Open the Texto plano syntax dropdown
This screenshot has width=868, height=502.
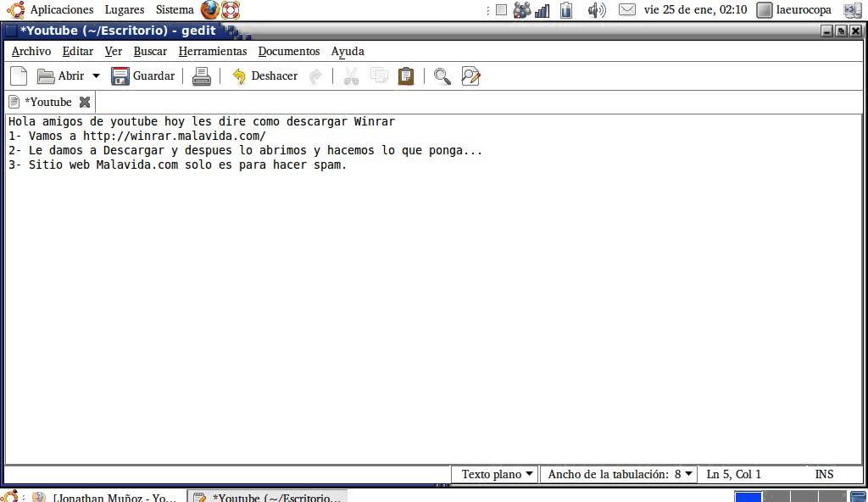(494, 474)
